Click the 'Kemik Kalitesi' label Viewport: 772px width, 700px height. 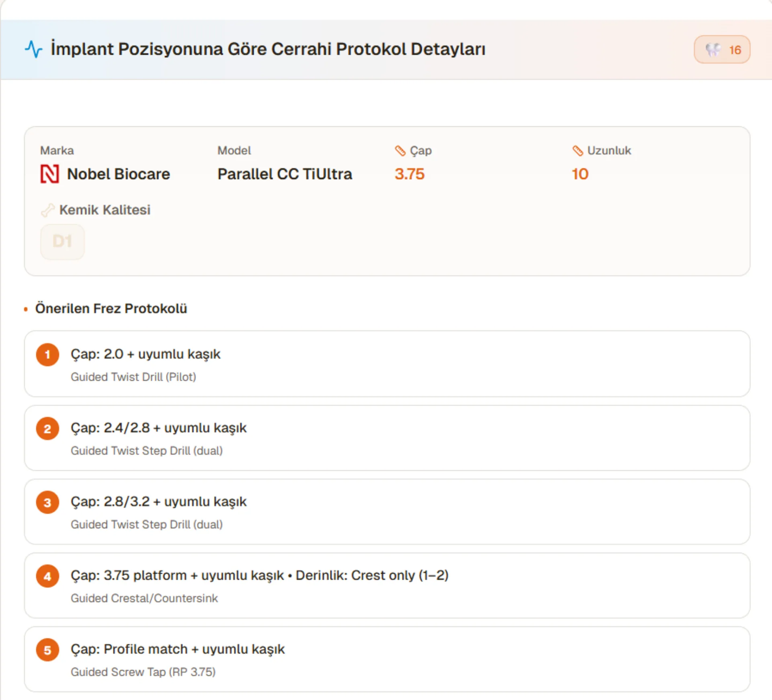(x=105, y=210)
